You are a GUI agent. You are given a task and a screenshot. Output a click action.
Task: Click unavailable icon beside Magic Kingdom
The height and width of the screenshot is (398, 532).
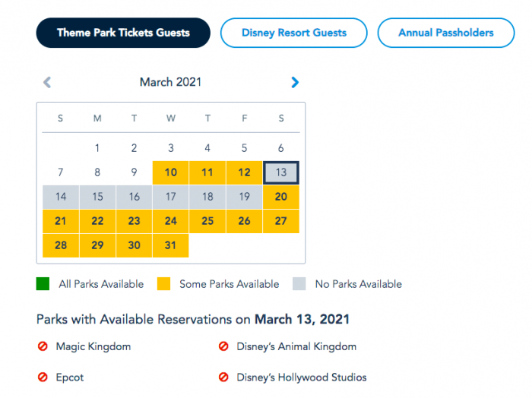43,347
